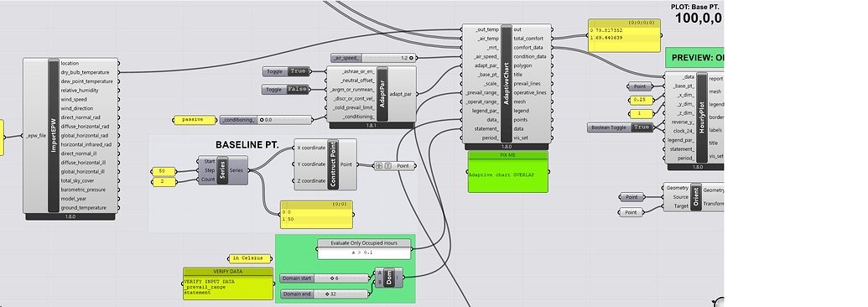Click adapt_par output on AdaptPar
Viewport: 868px width, 307px height.
tap(401, 94)
